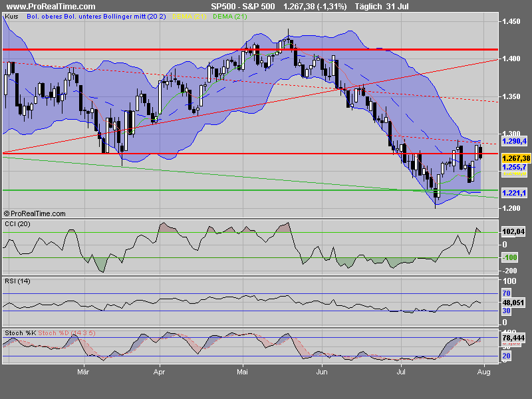Click the blue 1.221,1 lower band tag
Screen dimensions: 532x399
514,193
